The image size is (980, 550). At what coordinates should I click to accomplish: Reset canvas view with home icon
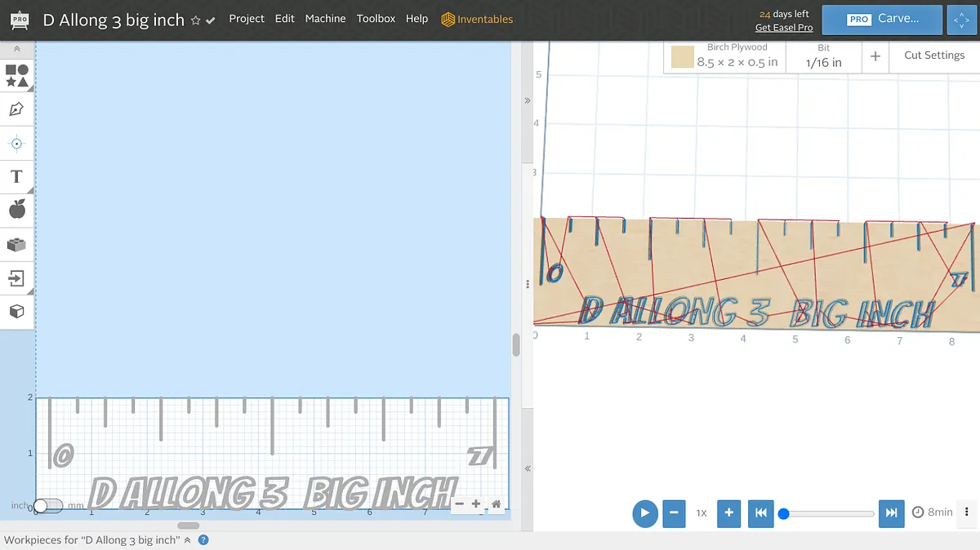[x=496, y=504]
